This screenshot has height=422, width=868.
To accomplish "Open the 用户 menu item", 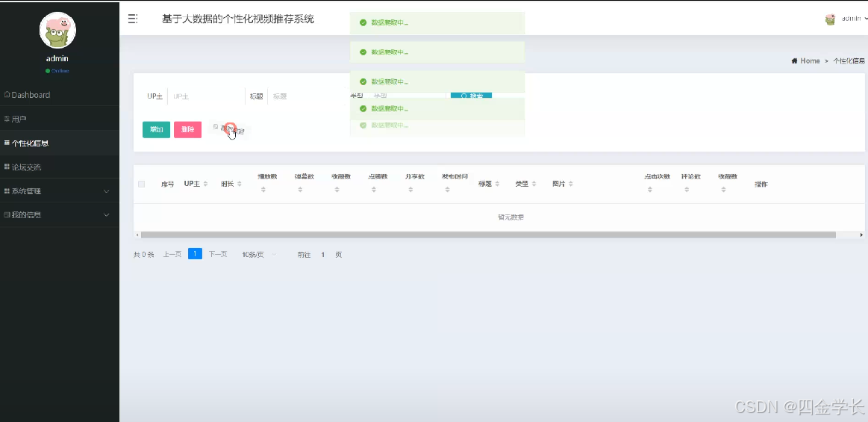I will click(60, 119).
